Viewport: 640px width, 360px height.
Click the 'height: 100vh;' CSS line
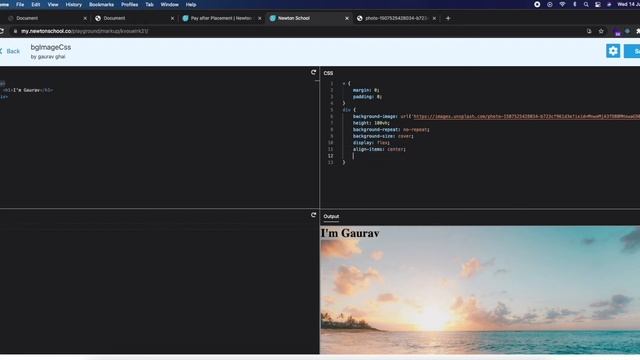pyautogui.click(x=371, y=123)
